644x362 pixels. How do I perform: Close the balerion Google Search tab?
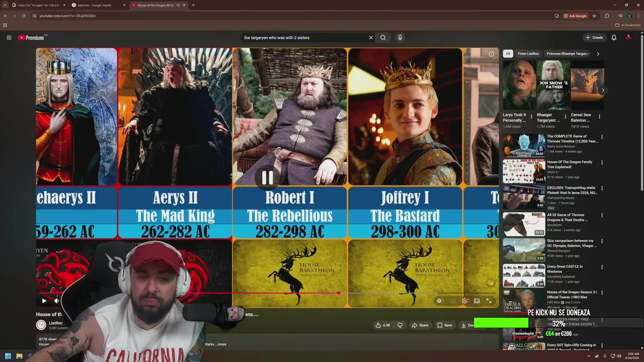pyautogui.click(x=124, y=5)
